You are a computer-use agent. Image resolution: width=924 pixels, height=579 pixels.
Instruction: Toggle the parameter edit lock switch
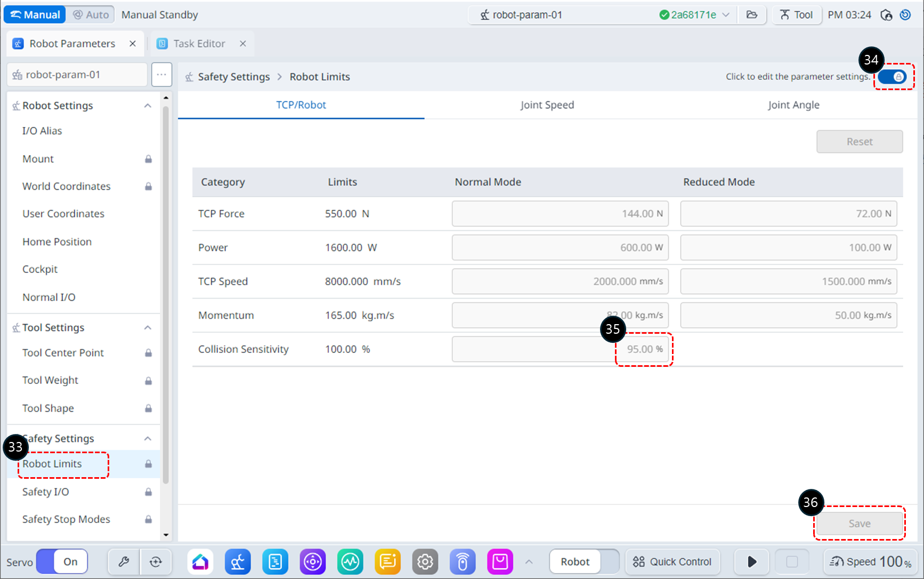(893, 77)
